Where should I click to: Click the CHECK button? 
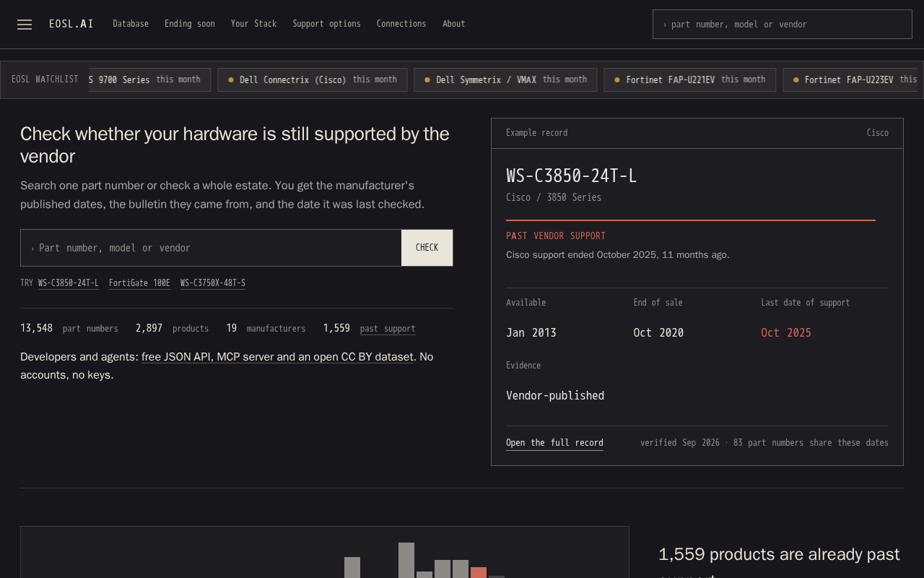point(427,248)
